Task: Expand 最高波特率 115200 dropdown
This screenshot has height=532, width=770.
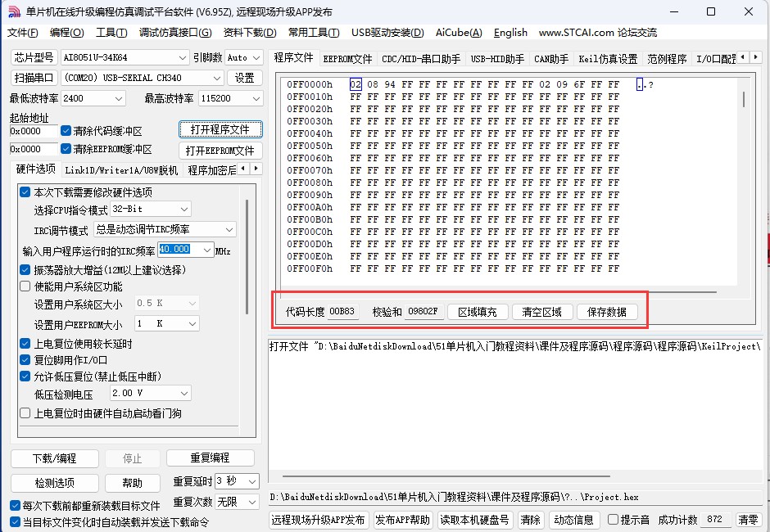Action: pos(256,98)
